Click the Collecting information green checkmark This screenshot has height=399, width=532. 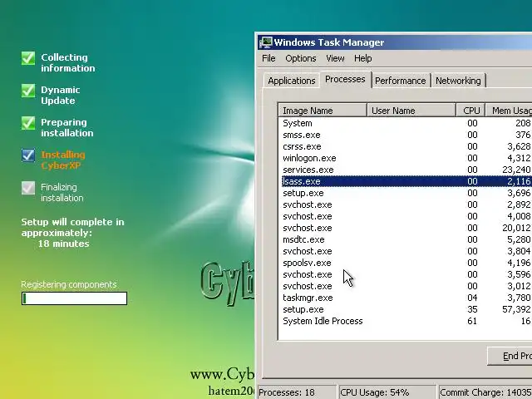(x=28, y=58)
